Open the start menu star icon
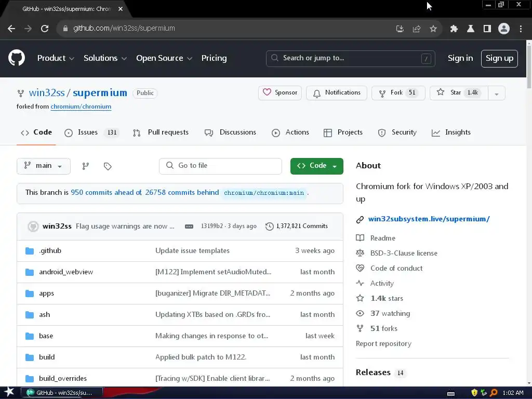532x399 pixels. [x=9, y=392]
